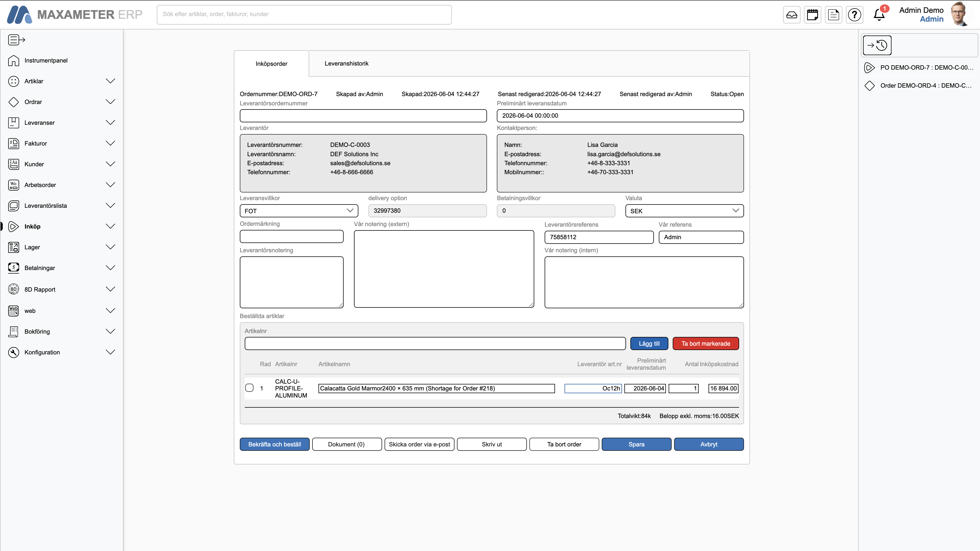Click the Ta bort order button
The image size is (980, 551).
click(x=564, y=444)
